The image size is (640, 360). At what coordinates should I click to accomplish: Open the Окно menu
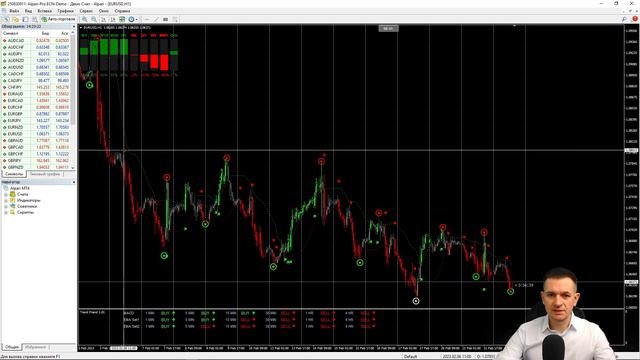point(104,11)
